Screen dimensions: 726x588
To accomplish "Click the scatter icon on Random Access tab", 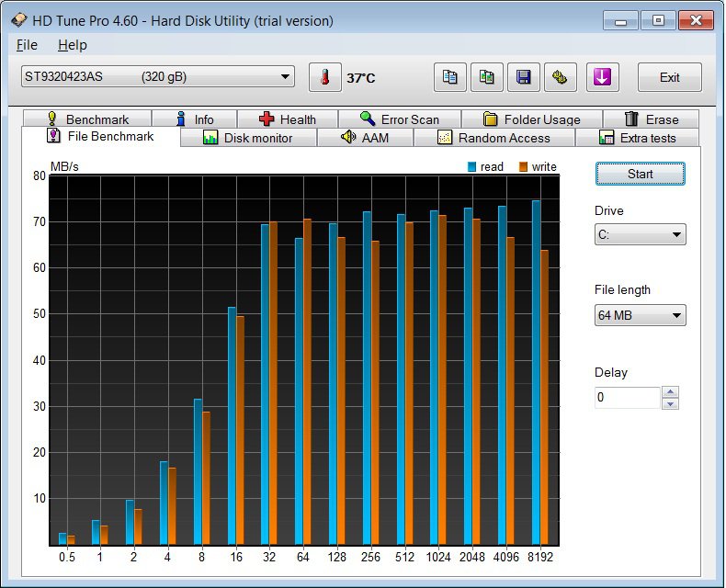I will (x=445, y=138).
